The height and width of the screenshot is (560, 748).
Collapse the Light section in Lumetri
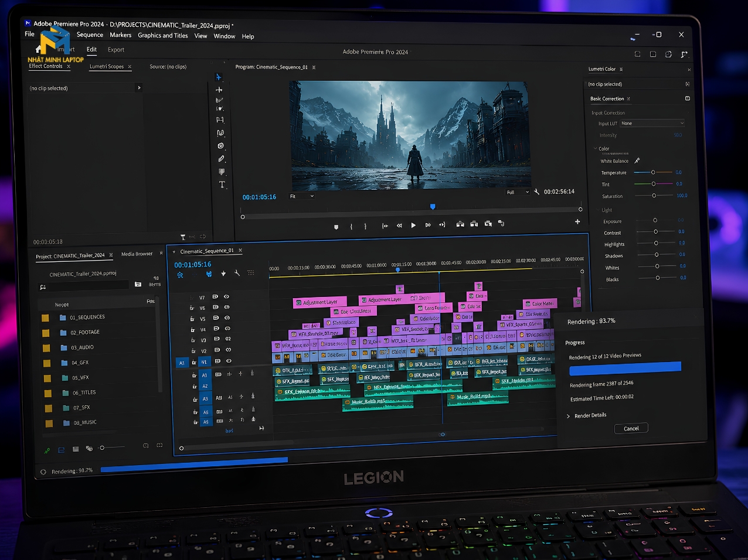pyautogui.click(x=597, y=210)
